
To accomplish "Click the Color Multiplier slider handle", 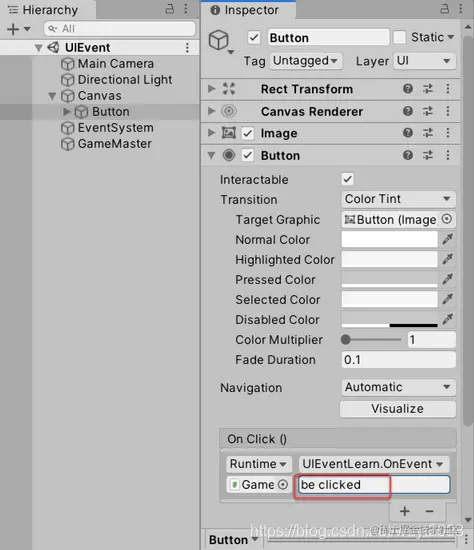I will pos(346,340).
